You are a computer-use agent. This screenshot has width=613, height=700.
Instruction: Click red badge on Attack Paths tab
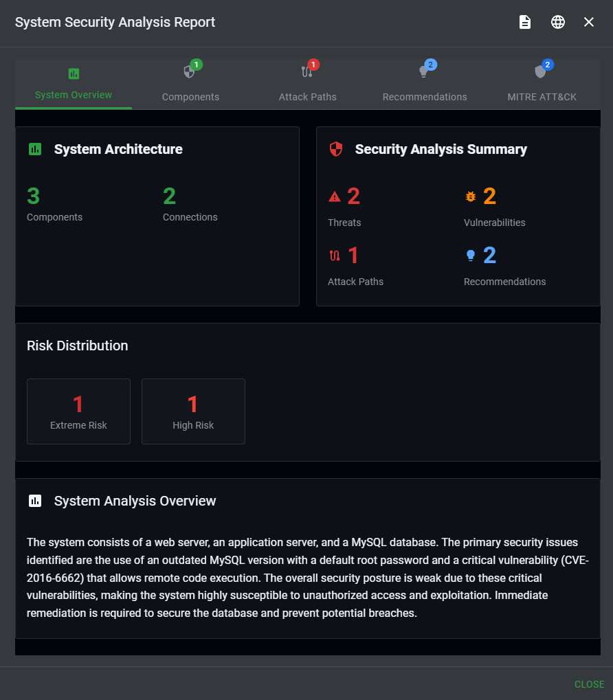click(313, 65)
